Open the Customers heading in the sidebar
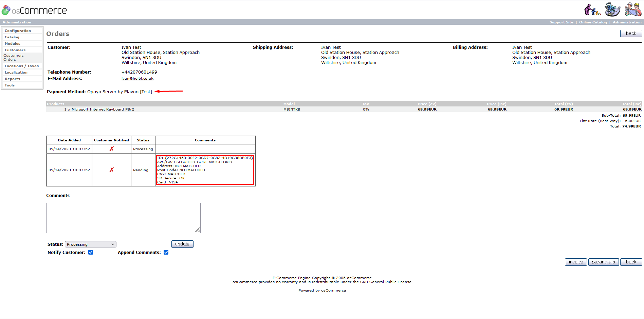Viewport: 644px width, 319px height. pos(15,50)
